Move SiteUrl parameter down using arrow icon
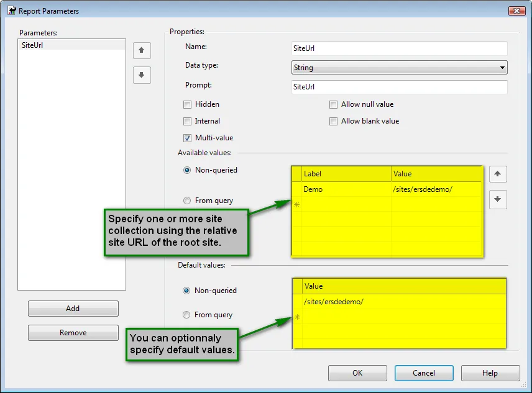 click(142, 75)
